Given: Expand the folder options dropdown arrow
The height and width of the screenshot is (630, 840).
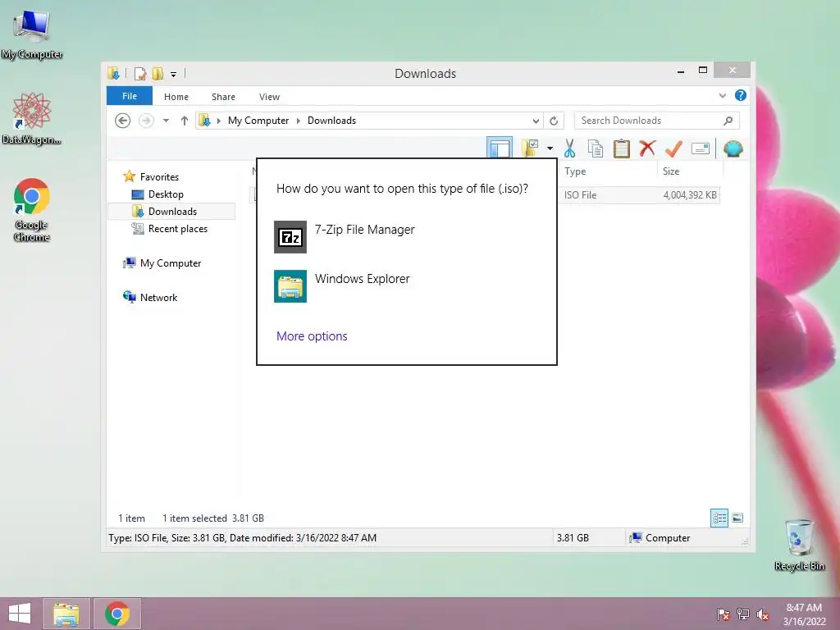Looking at the screenshot, I should click(x=550, y=148).
